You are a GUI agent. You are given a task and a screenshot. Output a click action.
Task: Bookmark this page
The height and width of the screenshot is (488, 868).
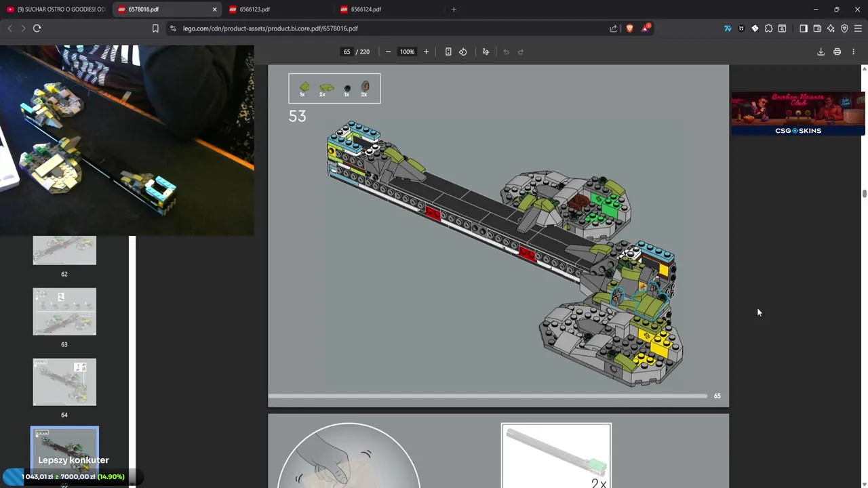155,28
